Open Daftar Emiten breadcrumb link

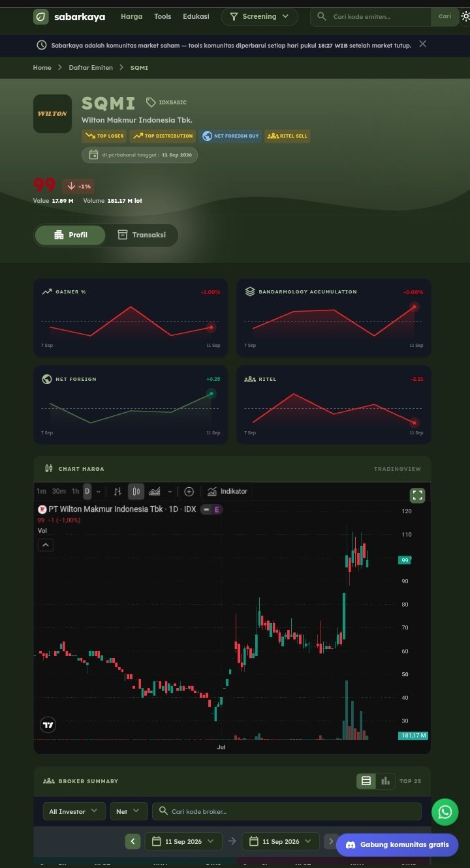91,67
